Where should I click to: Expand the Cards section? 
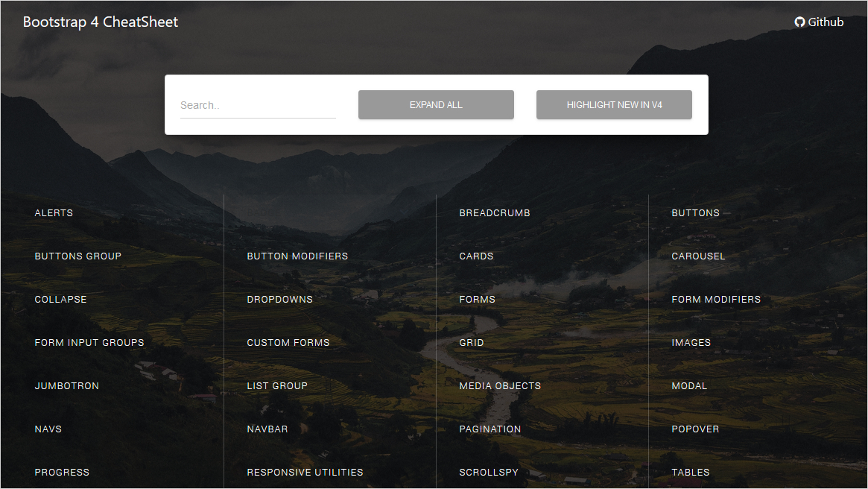(x=476, y=256)
